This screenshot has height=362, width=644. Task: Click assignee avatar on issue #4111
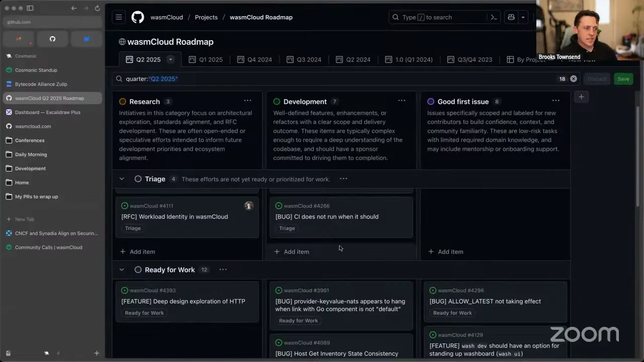point(249,206)
